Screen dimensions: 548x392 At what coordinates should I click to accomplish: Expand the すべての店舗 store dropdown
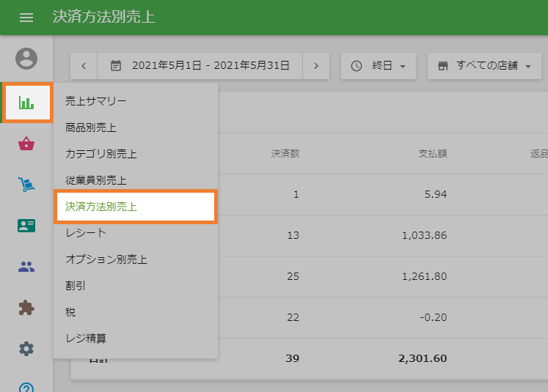(x=484, y=66)
